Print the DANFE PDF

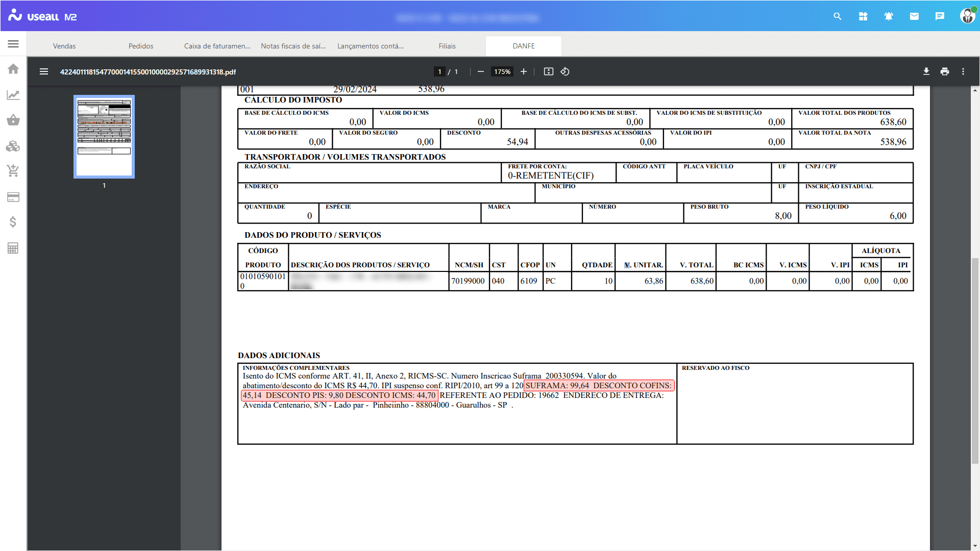[945, 72]
